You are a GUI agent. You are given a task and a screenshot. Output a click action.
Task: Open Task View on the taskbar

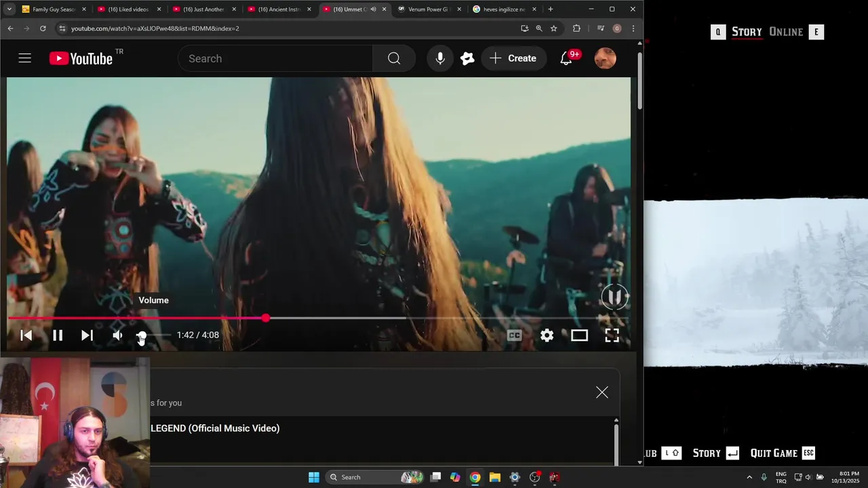436,477
